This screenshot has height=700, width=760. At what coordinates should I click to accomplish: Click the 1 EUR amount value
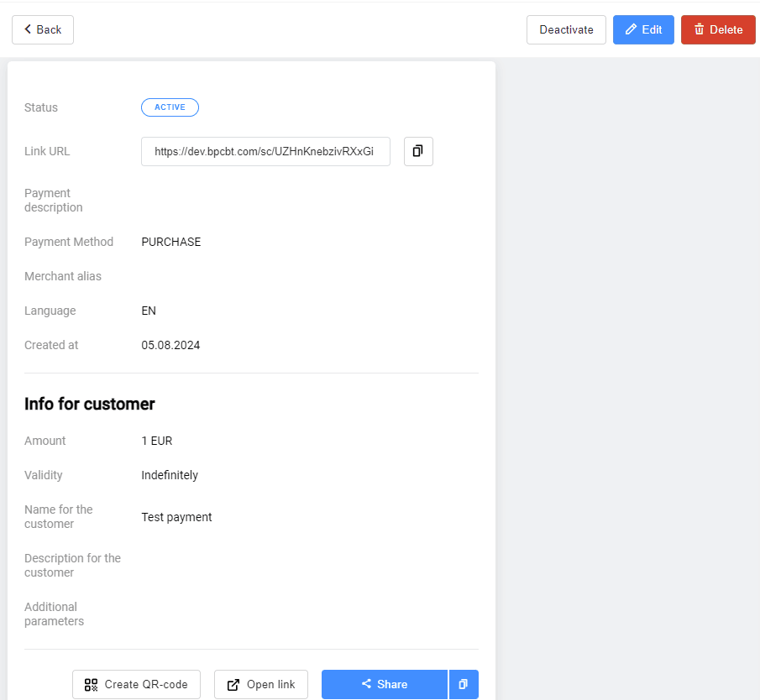coord(157,441)
